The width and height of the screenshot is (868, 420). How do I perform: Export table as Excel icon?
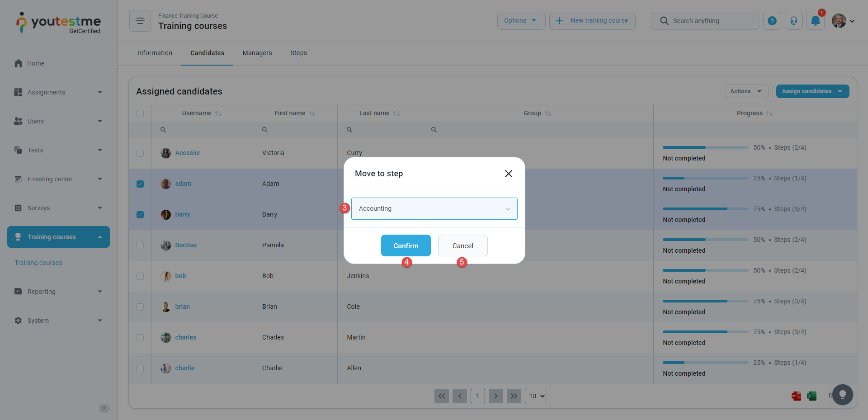point(811,396)
